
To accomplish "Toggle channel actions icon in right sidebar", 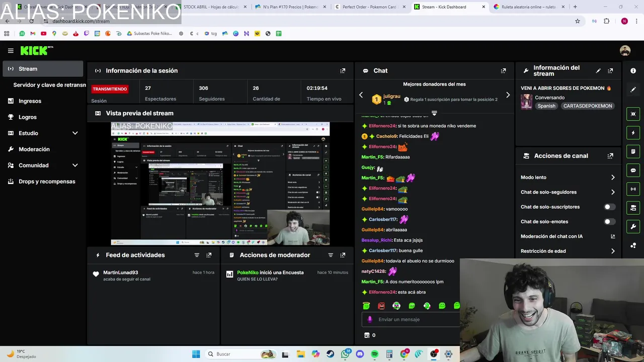I will coord(633,208).
